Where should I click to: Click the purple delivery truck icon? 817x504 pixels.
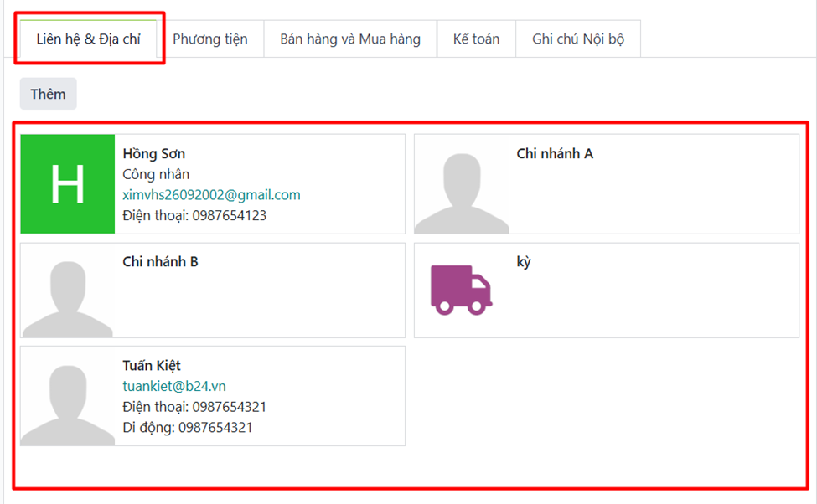tap(461, 290)
